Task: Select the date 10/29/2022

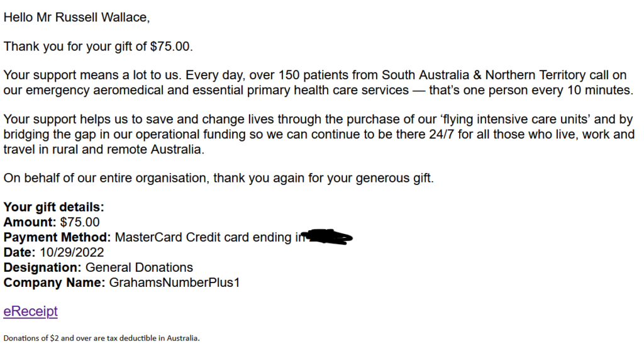Action: pos(70,252)
